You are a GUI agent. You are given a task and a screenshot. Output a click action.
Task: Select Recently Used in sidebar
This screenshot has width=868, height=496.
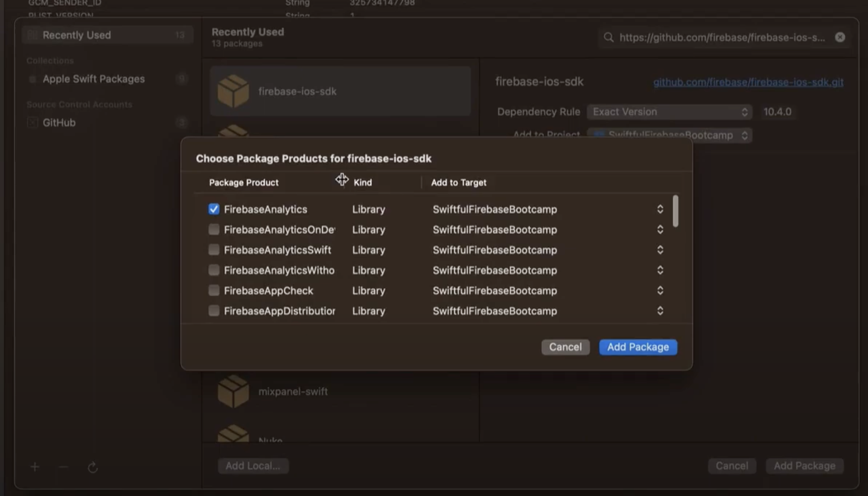[x=107, y=35]
